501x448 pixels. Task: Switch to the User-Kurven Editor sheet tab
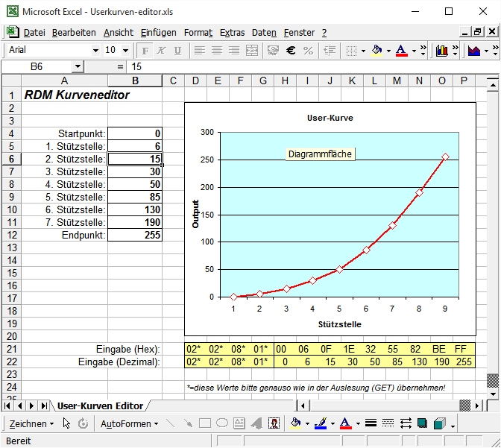click(x=100, y=406)
